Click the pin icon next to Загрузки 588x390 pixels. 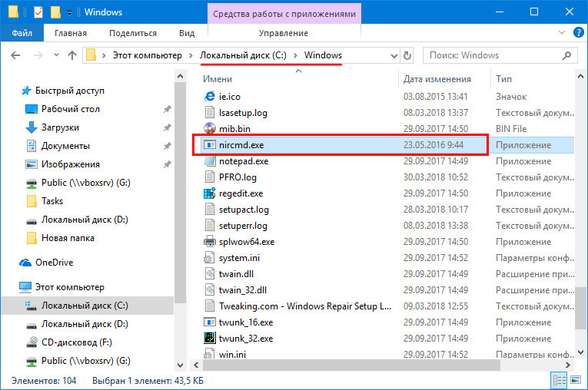click(x=168, y=127)
